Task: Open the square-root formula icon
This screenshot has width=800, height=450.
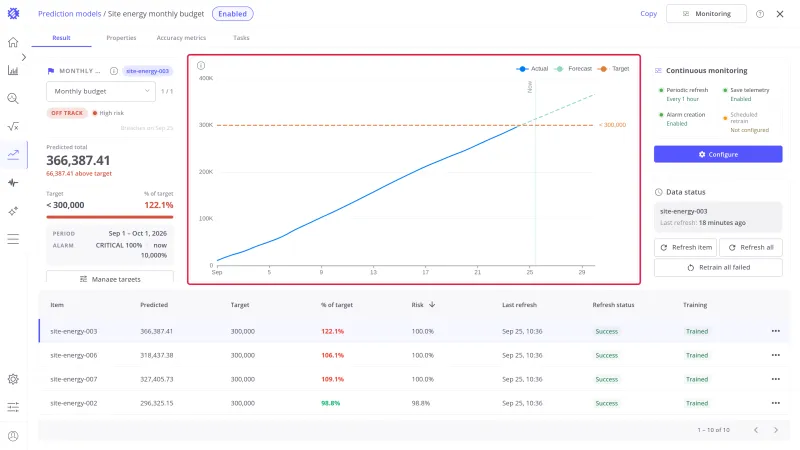Action: tap(13, 127)
